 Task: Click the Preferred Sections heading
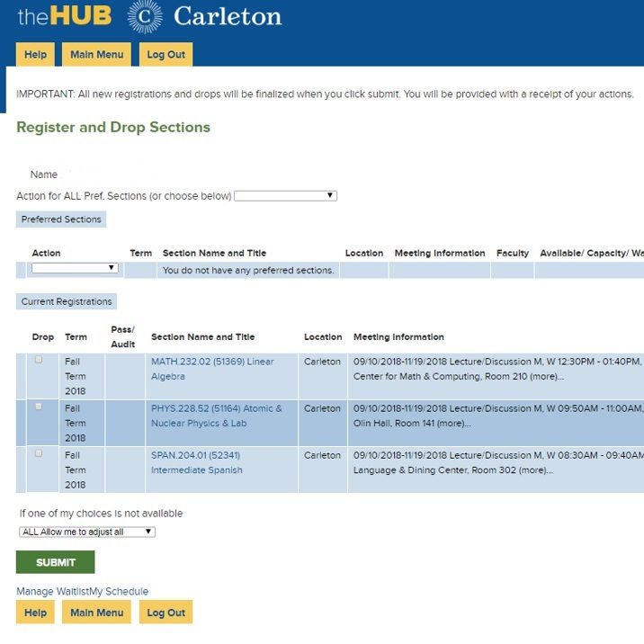(61, 219)
